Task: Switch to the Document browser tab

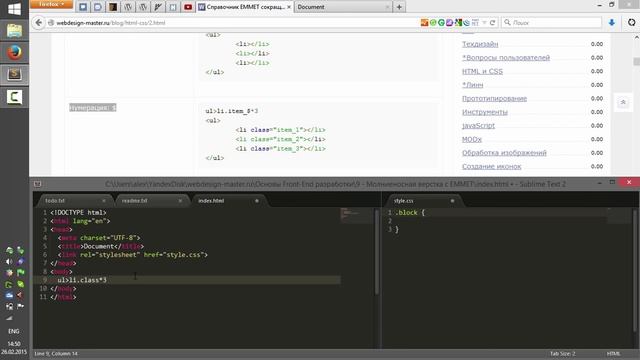Action: tap(342, 7)
